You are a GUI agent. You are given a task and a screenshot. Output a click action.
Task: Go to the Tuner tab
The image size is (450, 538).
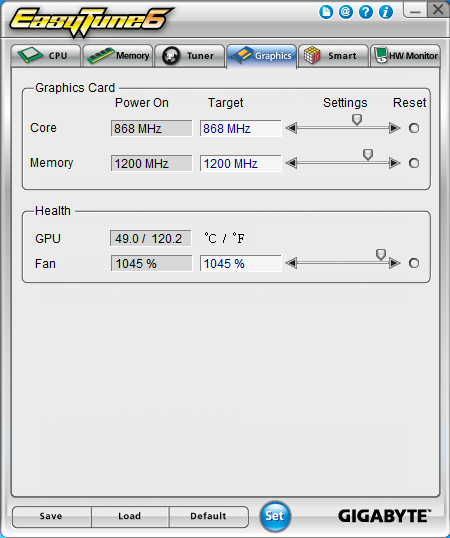click(x=190, y=56)
